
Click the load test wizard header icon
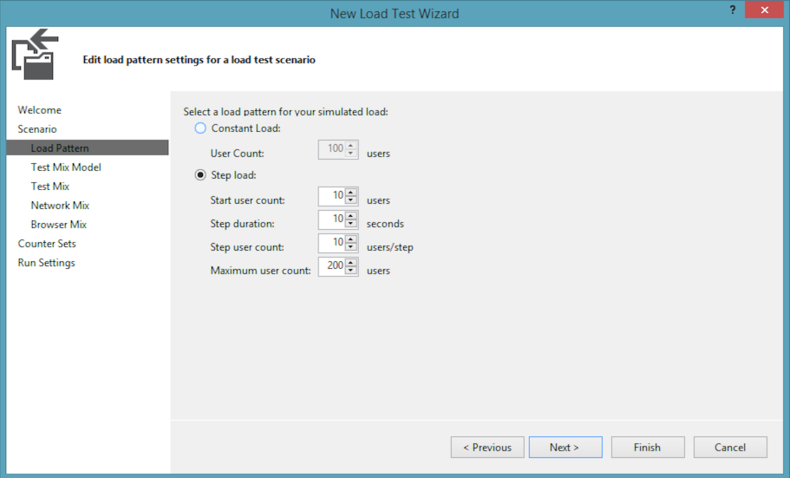pos(35,54)
